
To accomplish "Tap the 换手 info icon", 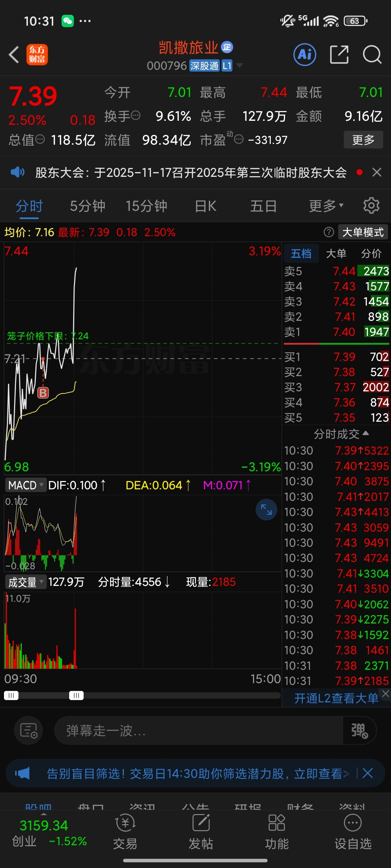I will pos(135,116).
